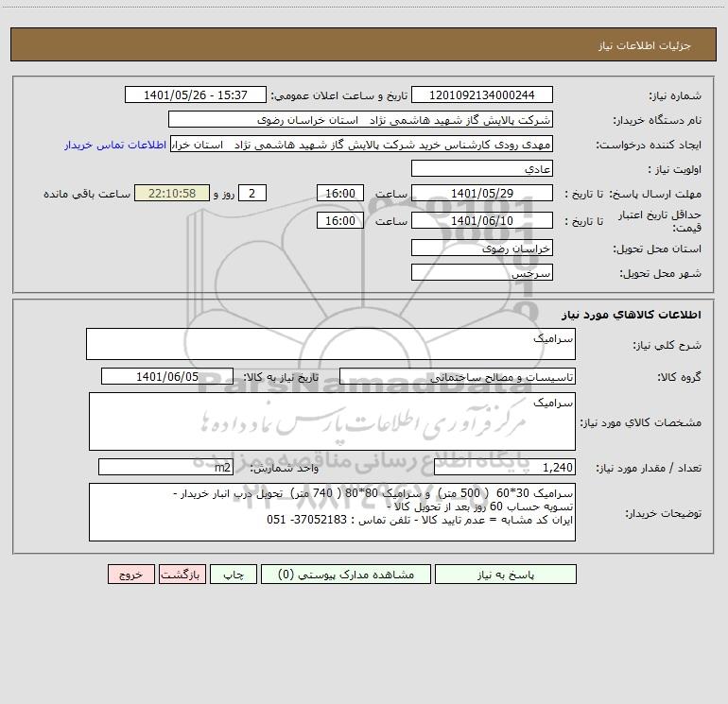
Task: Click the شهر محل تحویل field سرخس
Action: [x=482, y=272]
